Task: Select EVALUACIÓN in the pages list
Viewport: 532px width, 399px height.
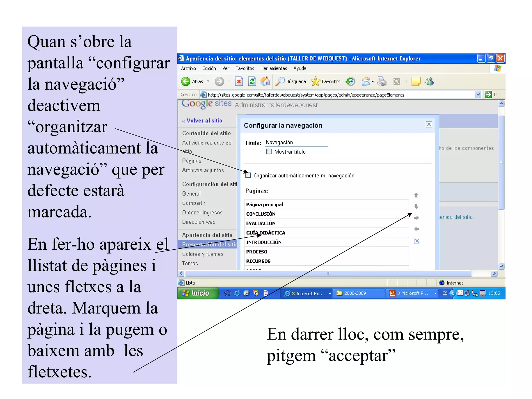Action: (x=327, y=223)
